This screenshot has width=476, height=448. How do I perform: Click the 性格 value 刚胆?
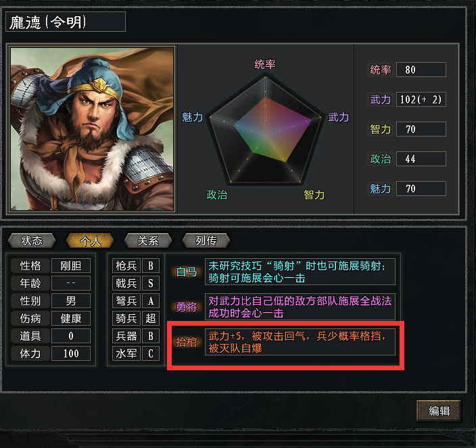71,266
